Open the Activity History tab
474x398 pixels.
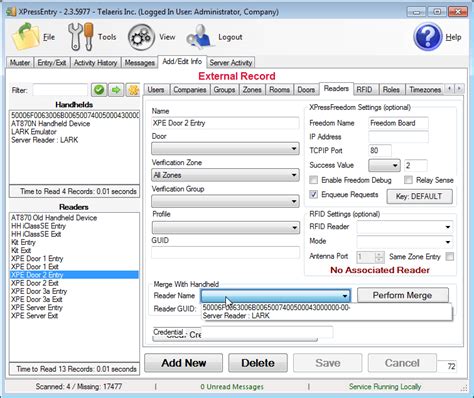(95, 63)
